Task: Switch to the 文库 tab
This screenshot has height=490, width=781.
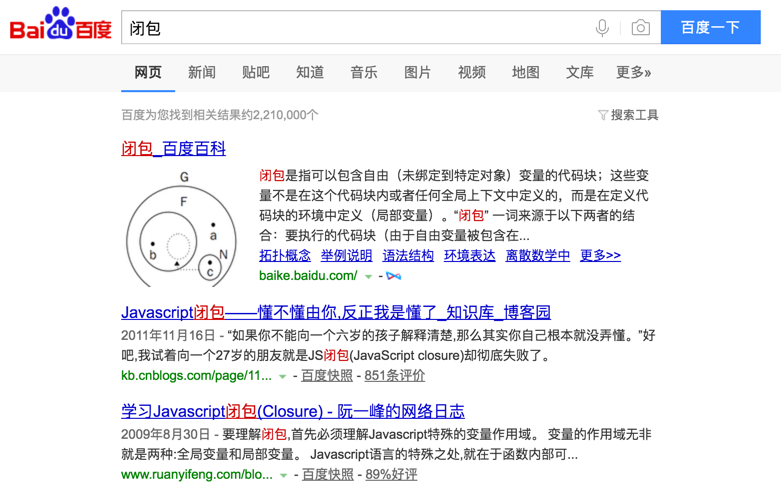Action: click(x=579, y=73)
